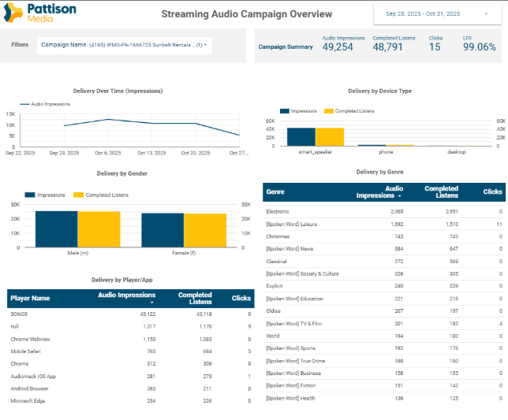Screen dimensions: 508x420
Task: Click the Male impressions bar
Action: click(56, 229)
